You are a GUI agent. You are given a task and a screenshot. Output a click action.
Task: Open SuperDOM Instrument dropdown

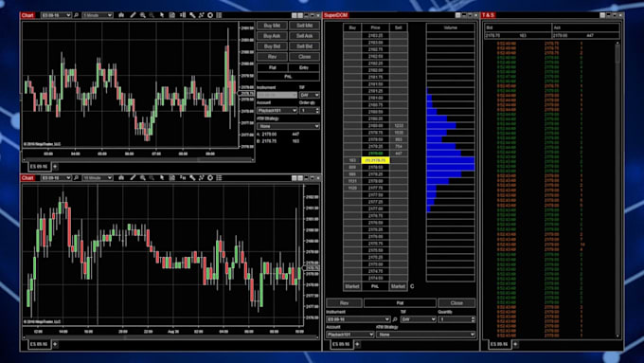(358, 319)
